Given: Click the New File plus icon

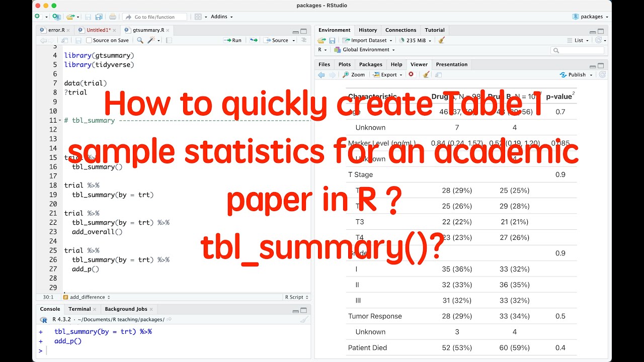Looking at the screenshot, I should point(38,17).
